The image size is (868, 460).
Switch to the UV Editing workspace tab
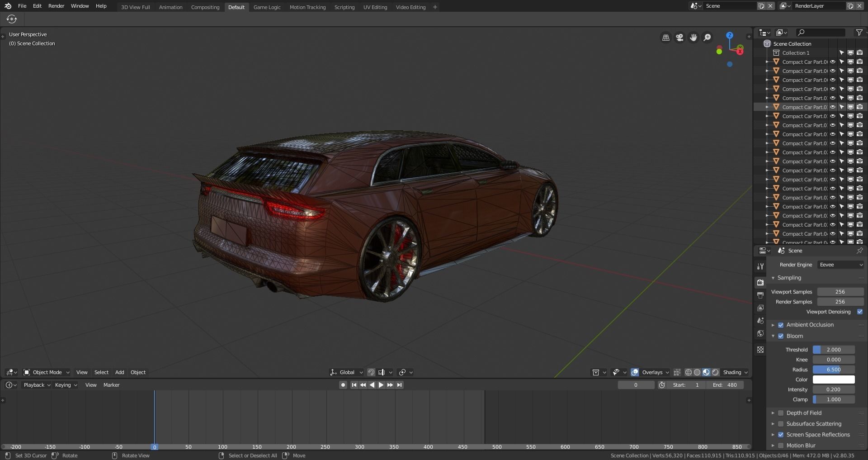375,7
